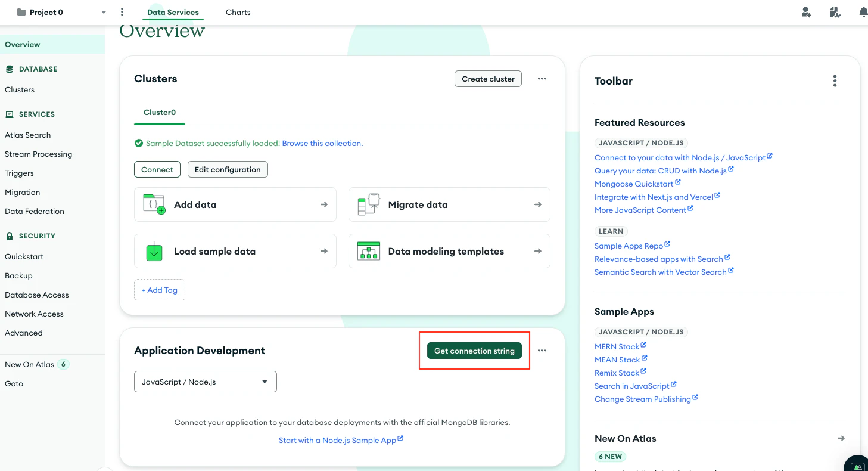Open the Clusters card ellipsis menu

[542, 79]
